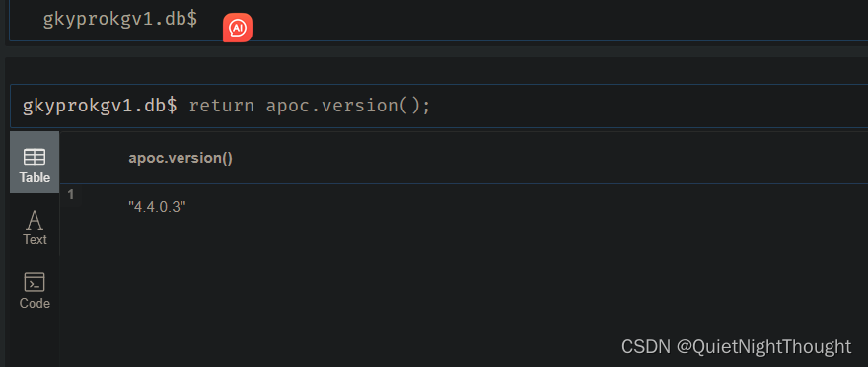Click the apoc.version(); call in the query
This screenshot has width=868, height=367.
pos(348,106)
